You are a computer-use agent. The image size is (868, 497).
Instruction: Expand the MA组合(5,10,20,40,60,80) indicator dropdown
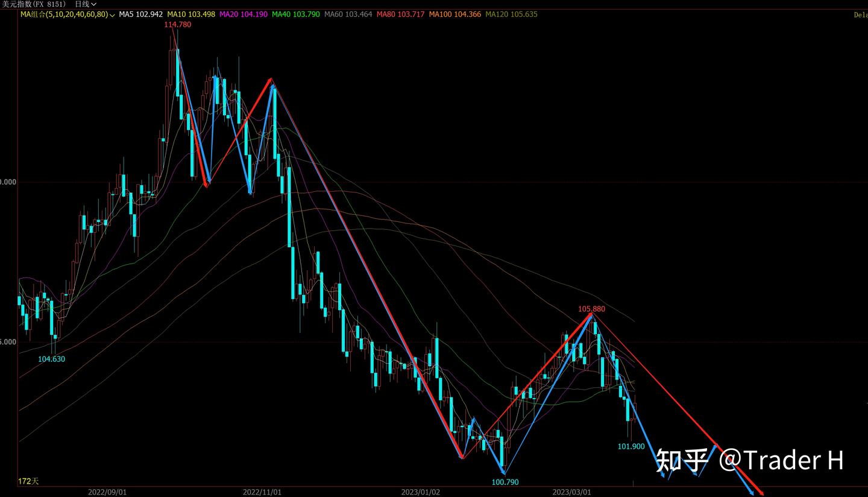(67, 14)
